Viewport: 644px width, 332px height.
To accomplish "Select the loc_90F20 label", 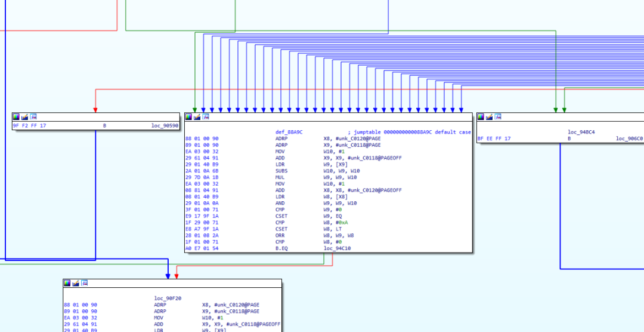I will tap(168, 299).
